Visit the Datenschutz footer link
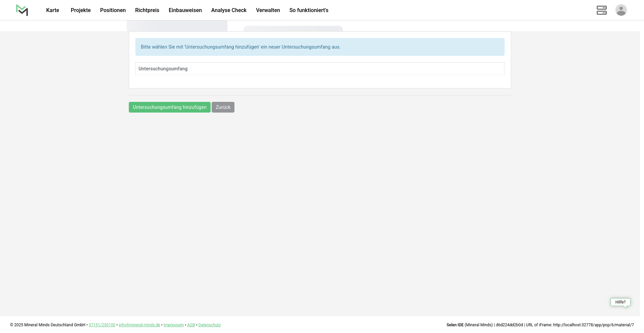 [x=209, y=325]
